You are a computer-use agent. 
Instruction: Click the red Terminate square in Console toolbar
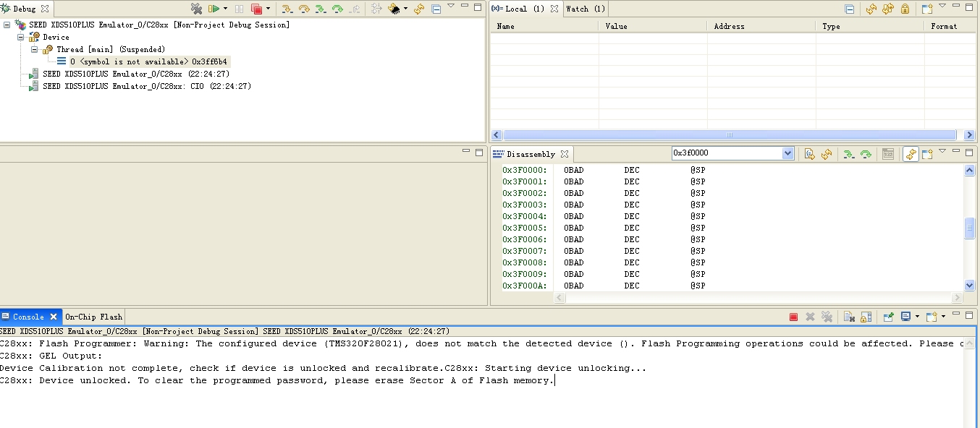pos(793,317)
